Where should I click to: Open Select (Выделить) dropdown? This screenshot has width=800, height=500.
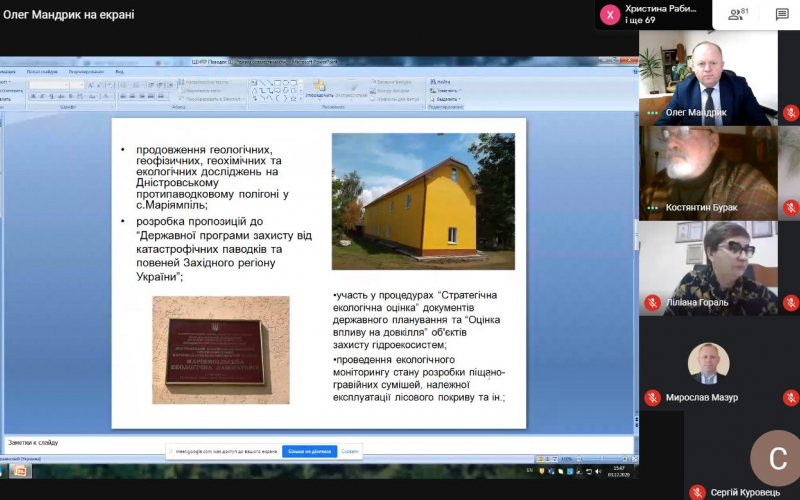[x=445, y=99]
